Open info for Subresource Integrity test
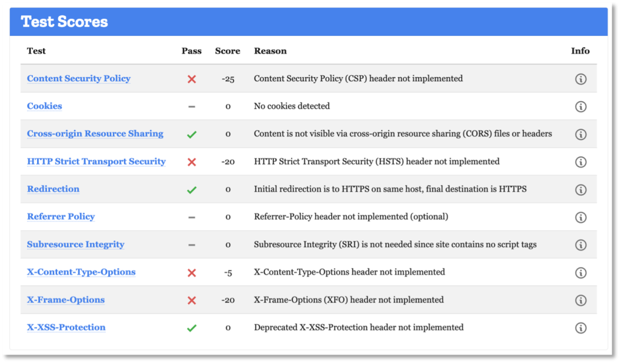 [581, 244]
